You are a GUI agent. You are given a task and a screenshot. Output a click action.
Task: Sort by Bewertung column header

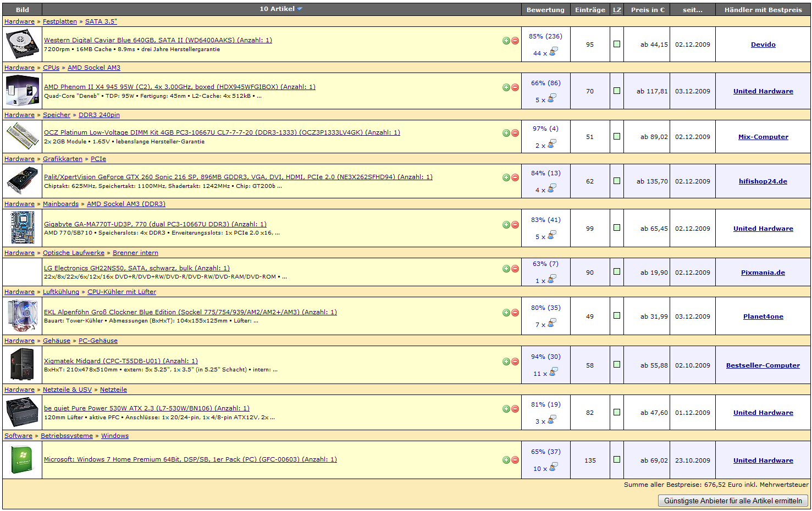click(x=545, y=9)
